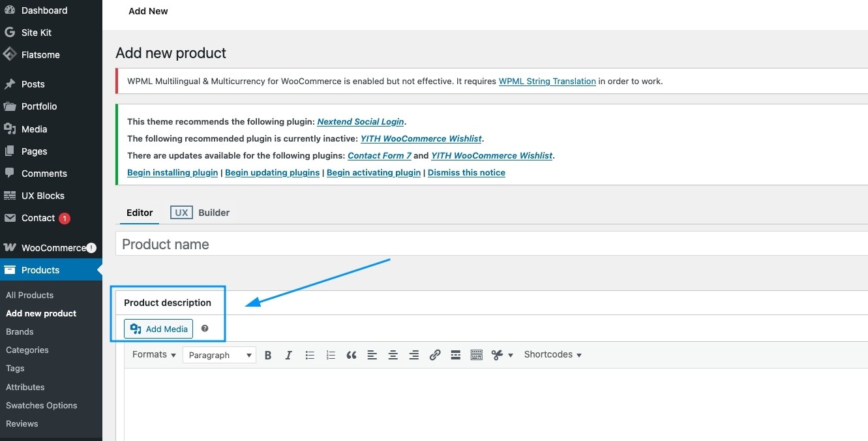The width and height of the screenshot is (868, 441).
Task: Expand the Shortcodes dropdown
Action: (552, 354)
